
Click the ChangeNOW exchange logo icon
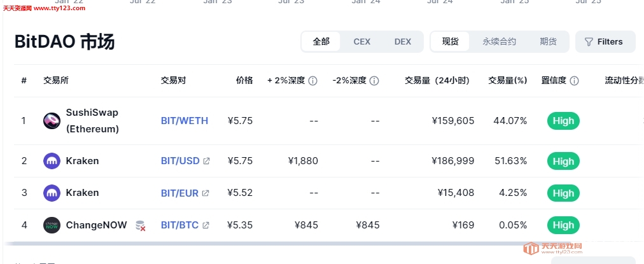pos(52,225)
